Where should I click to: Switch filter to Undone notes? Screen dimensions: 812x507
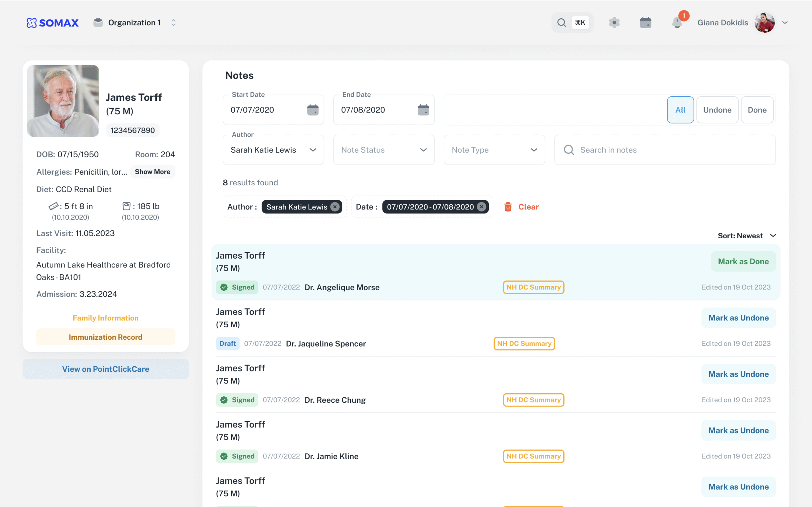tap(717, 110)
